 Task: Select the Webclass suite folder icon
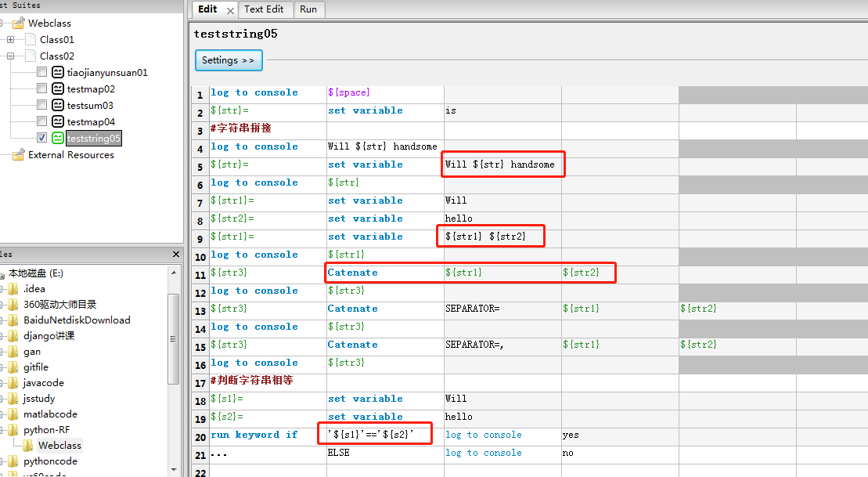[18, 23]
